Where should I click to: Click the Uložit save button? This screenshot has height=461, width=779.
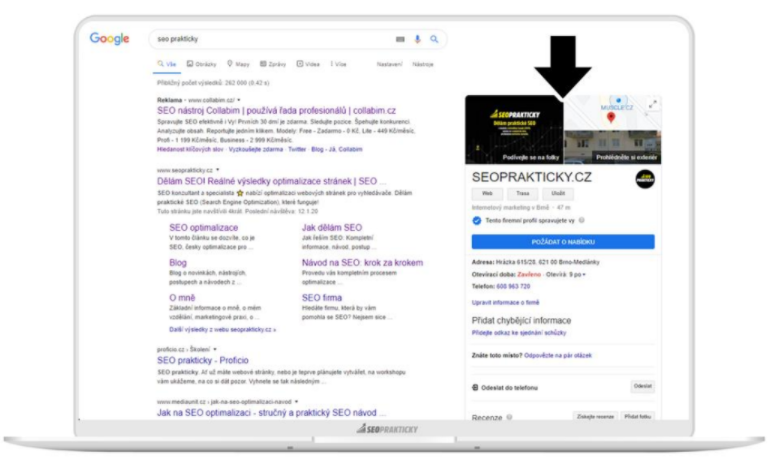click(x=558, y=193)
